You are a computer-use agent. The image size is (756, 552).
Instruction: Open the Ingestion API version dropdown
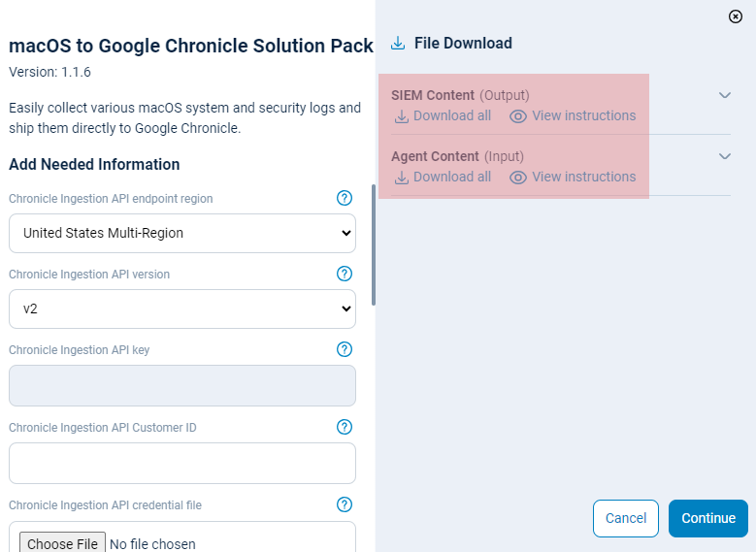pos(182,308)
